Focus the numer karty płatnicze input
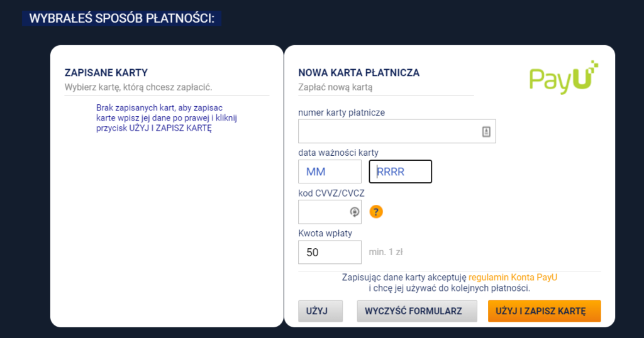644x338 pixels. [x=397, y=131]
